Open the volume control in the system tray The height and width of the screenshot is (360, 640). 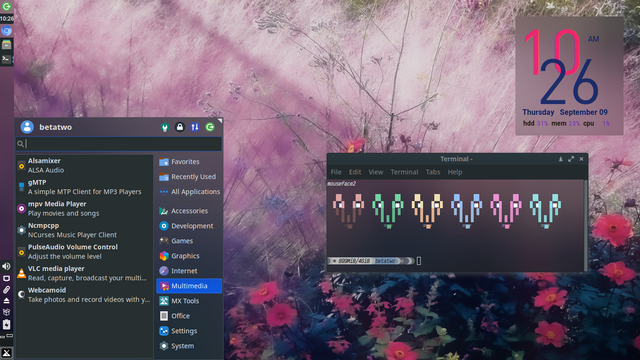click(x=6, y=266)
